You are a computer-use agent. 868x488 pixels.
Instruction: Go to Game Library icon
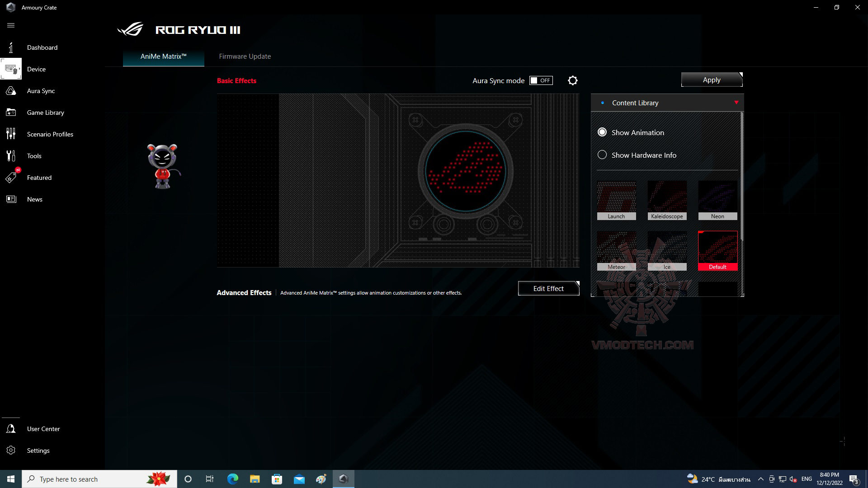pos(11,113)
